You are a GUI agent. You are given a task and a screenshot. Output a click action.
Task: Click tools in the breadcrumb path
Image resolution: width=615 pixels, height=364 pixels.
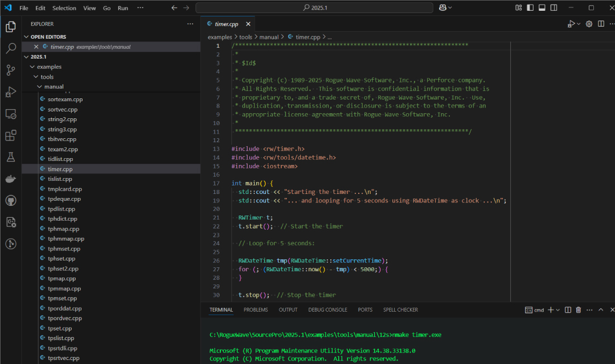point(245,37)
